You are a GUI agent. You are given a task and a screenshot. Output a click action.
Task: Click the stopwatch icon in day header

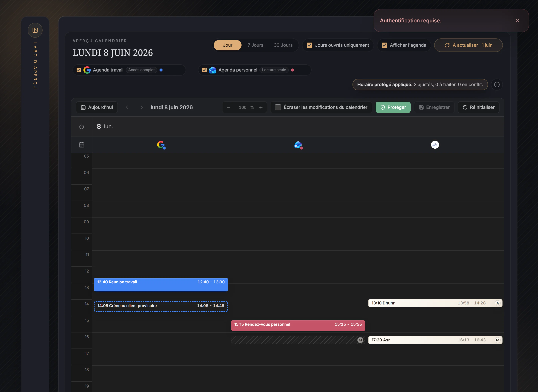tap(82, 127)
